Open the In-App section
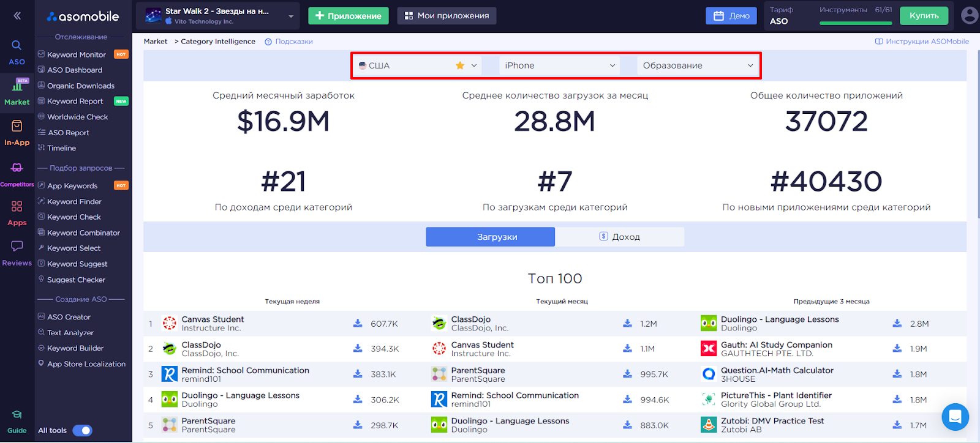Screen dimensions: 980x443 17,133
